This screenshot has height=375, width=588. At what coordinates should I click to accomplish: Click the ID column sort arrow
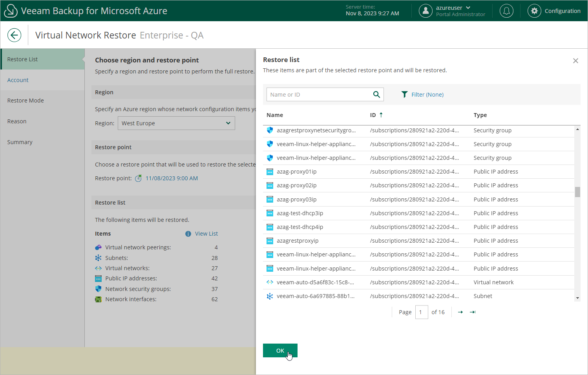tap(381, 115)
